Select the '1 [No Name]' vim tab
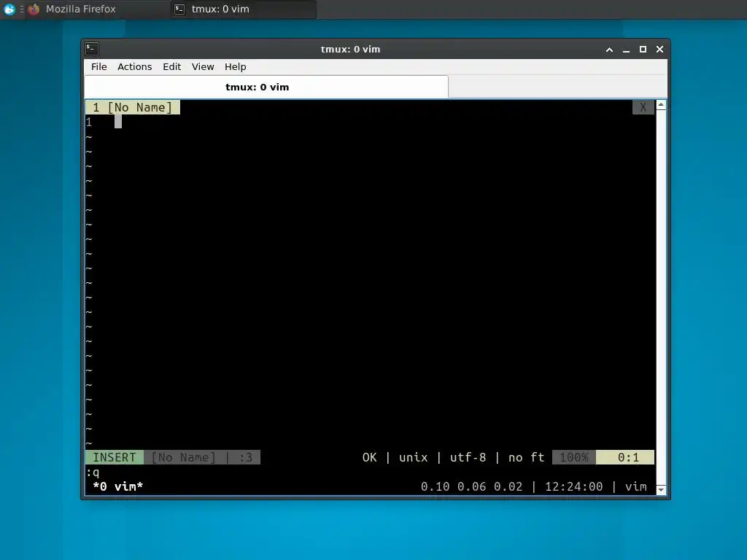 133,107
